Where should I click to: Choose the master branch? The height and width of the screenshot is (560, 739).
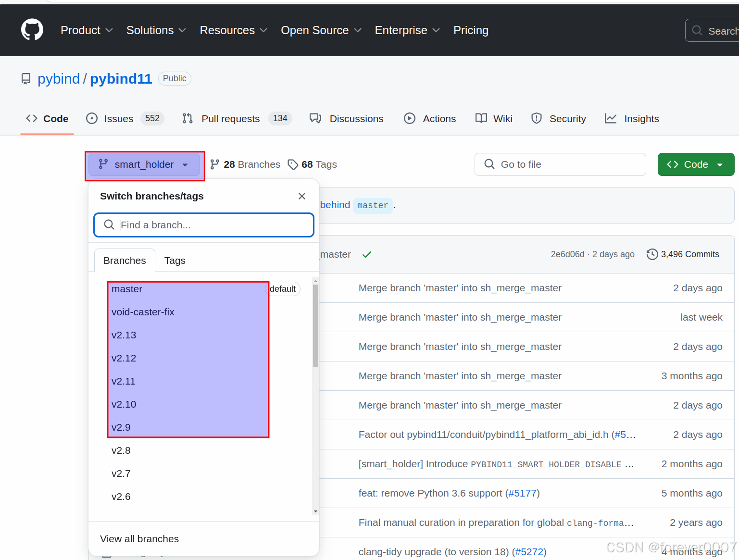[127, 289]
